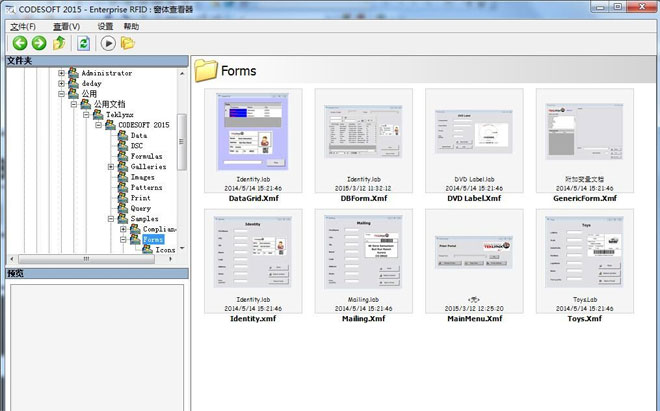Click tree vertical scrollbar down arrow

(182, 248)
